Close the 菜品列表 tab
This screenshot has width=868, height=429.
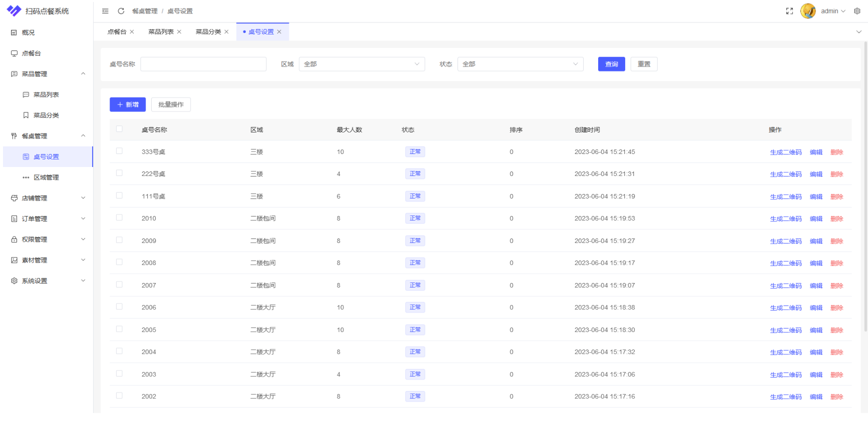coord(179,31)
